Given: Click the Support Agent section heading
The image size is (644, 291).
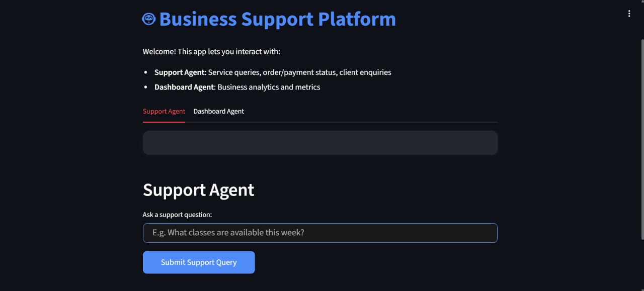Looking at the screenshot, I should tap(198, 190).
